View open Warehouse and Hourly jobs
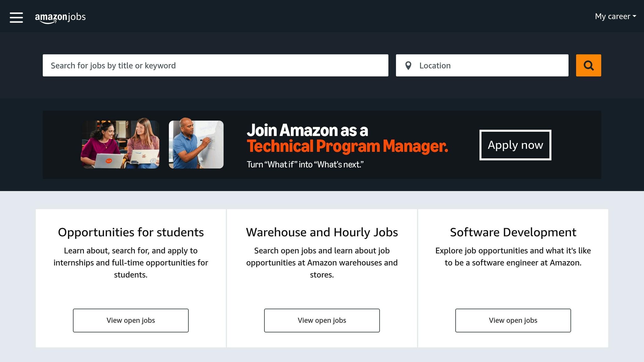Image resolution: width=644 pixels, height=362 pixels. click(322, 320)
